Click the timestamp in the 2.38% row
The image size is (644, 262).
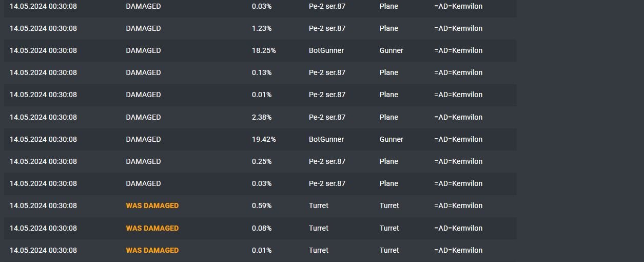point(43,117)
